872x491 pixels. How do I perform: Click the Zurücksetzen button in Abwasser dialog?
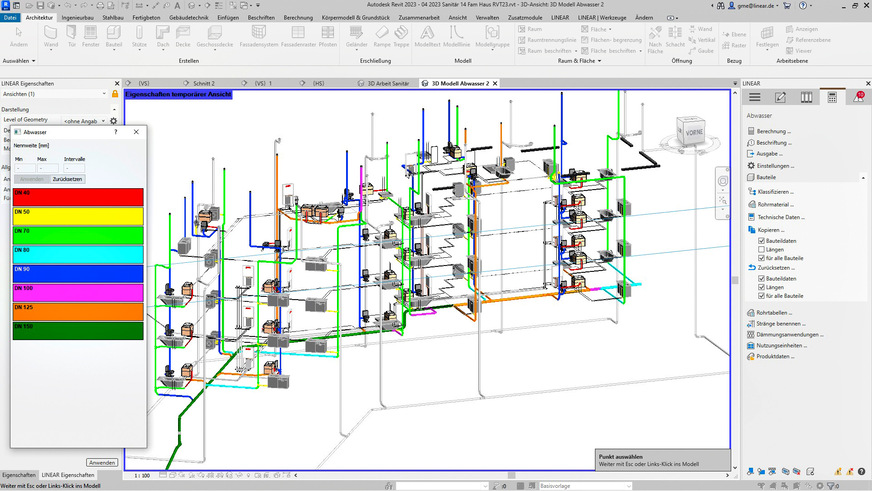tap(68, 179)
